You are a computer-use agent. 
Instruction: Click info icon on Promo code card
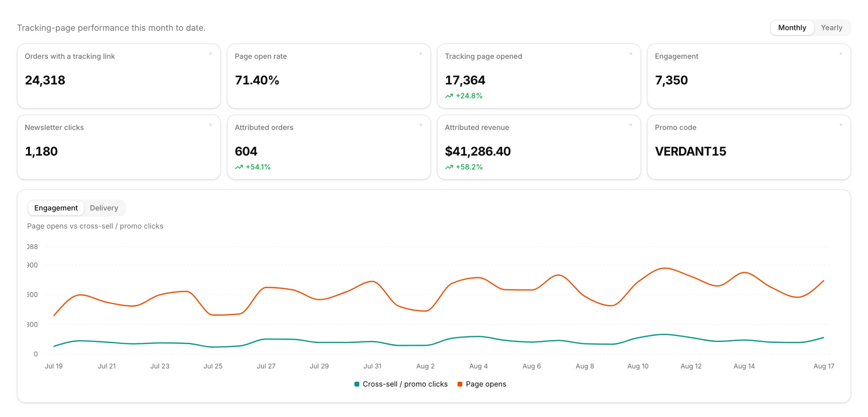(x=841, y=125)
